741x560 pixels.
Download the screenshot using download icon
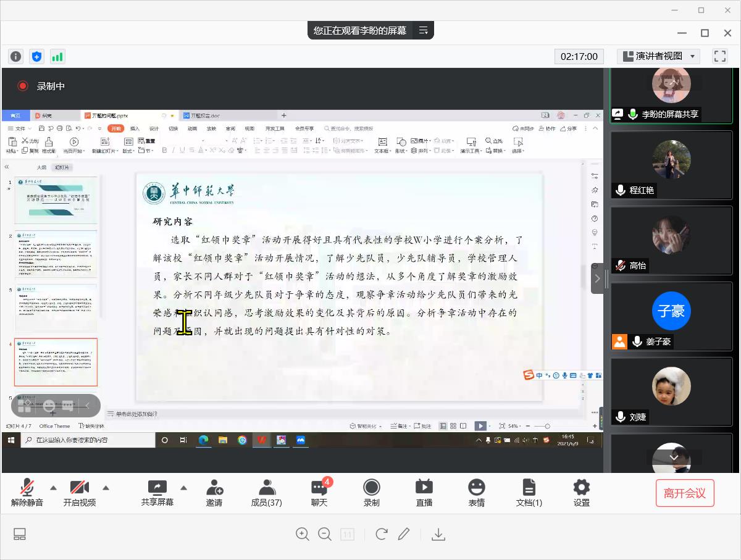(438, 534)
